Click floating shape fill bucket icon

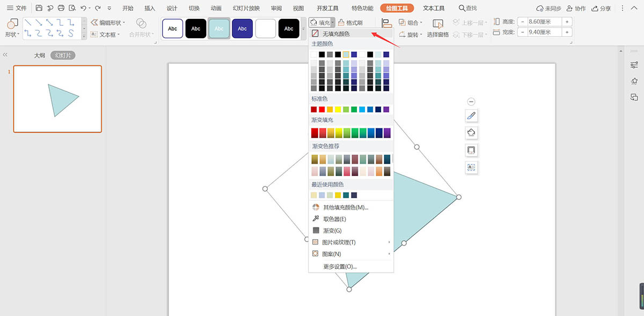coord(471,133)
